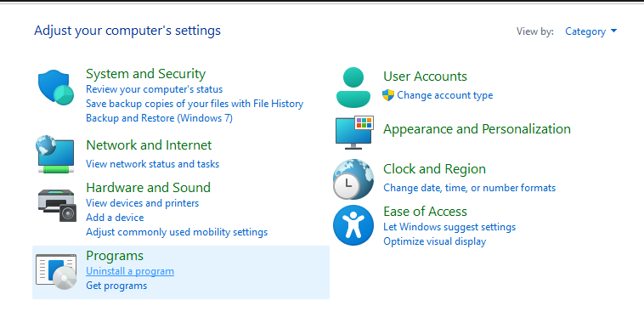Open View devices and printers link
644x323 pixels.
(x=142, y=203)
